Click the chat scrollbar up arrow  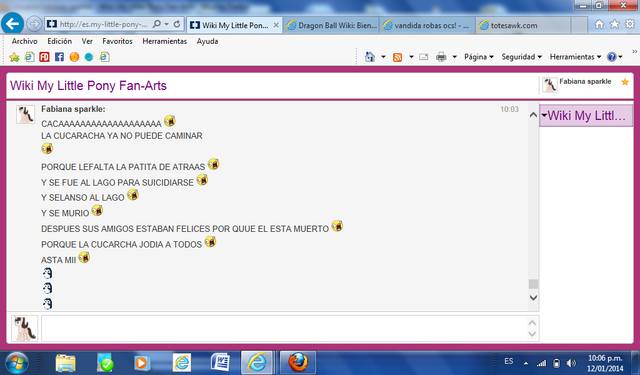tap(533, 115)
